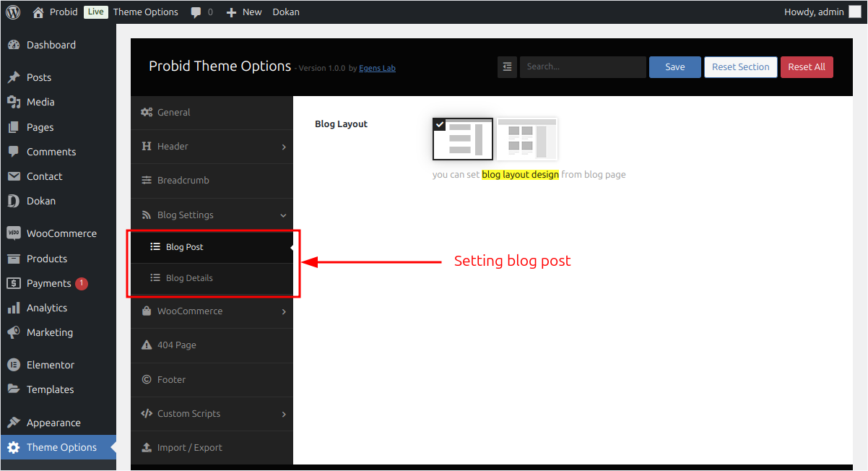The image size is (868, 471).
Task: Go to Theme Options in admin bar
Action: point(146,12)
